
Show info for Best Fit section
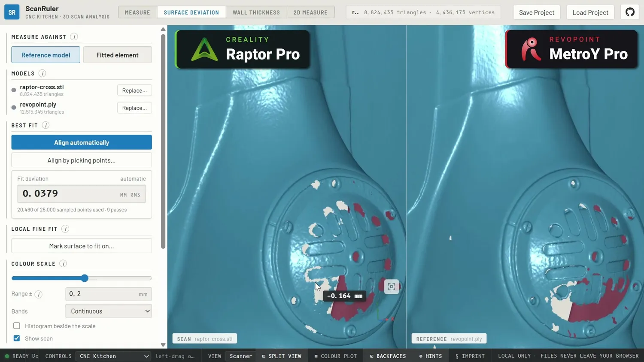pyautogui.click(x=46, y=125)
